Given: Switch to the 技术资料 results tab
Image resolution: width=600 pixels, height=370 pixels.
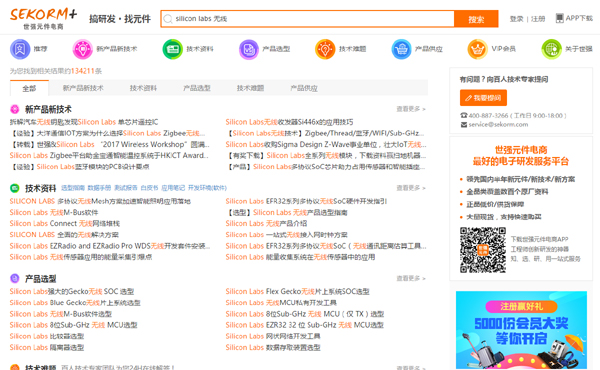Looking at the screenshot, I should coord(143,88).
